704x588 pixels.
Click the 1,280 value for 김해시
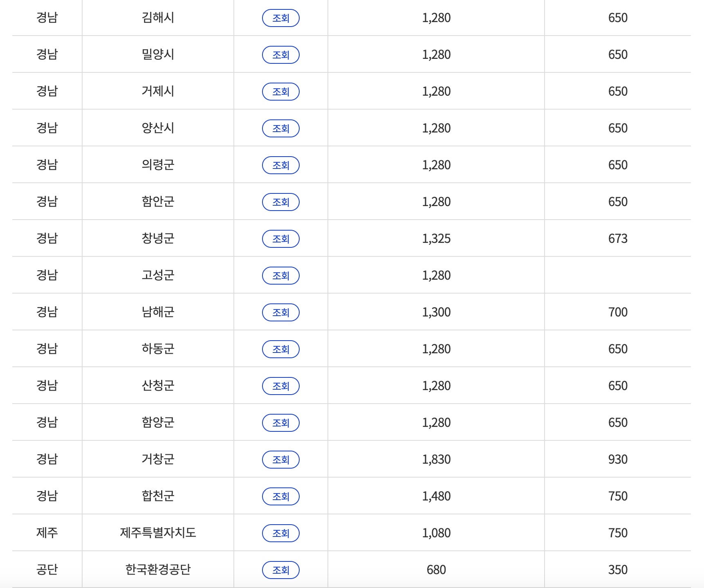(436, 18)
